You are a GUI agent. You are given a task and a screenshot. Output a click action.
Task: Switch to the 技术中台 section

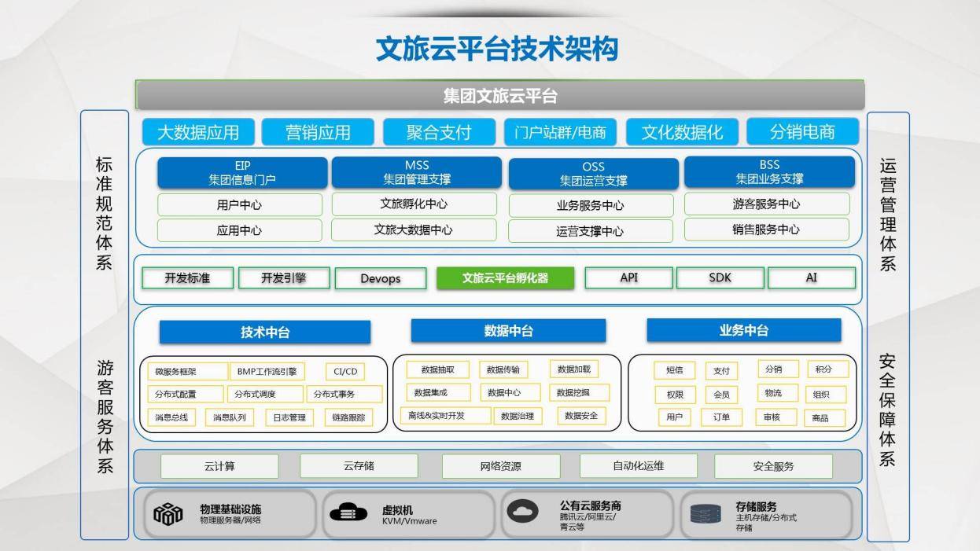265,331
